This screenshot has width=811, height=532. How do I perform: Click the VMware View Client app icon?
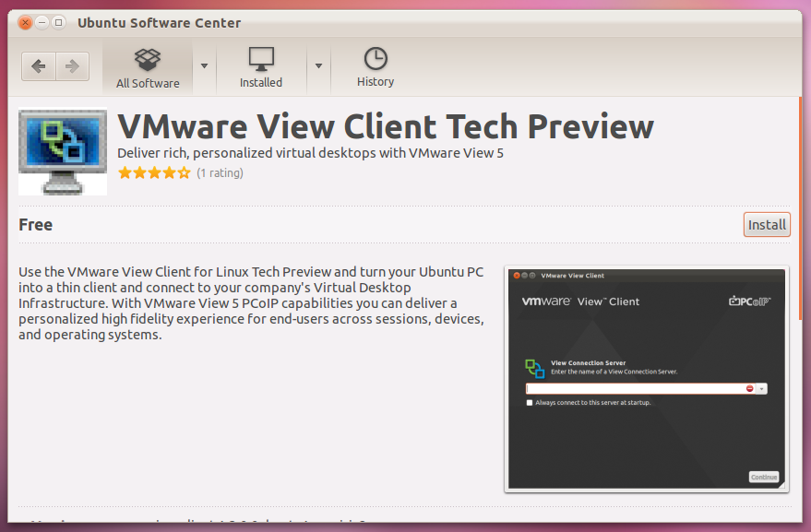pyautogui.click(x=63, y=151)
